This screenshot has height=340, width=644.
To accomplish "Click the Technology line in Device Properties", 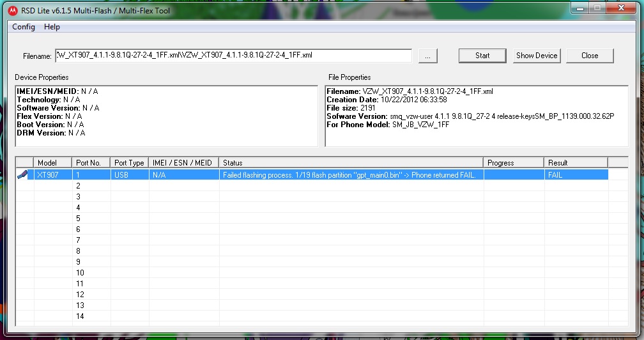I will tap(49, 100).
